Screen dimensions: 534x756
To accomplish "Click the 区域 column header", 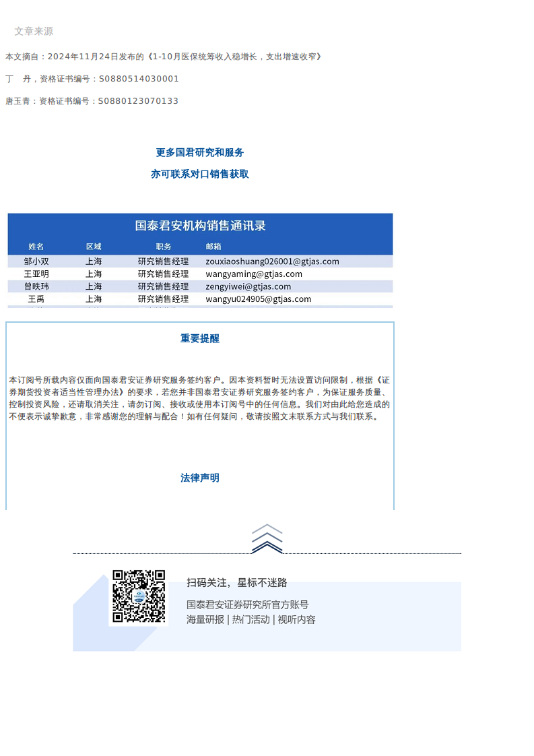I will pos(94,247).
